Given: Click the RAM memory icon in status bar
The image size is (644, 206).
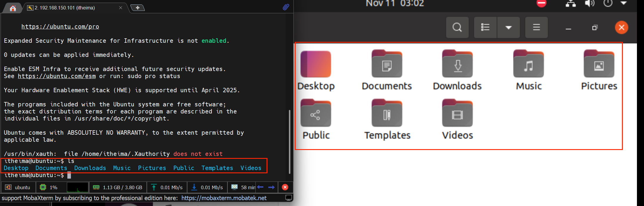Looking at the screenshot, I should [x=96, y=187].
